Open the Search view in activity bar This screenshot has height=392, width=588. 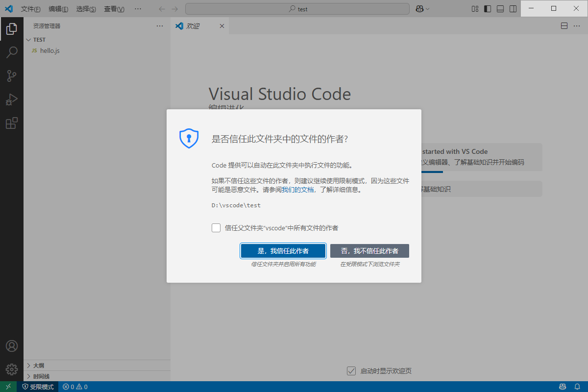pyautogui.click(x=12, y=52)
